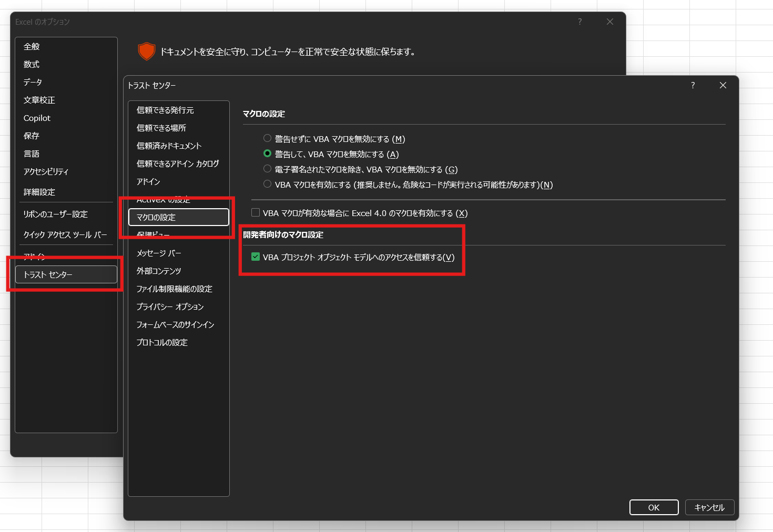Select マクロの設定 category

coord(179,217)
